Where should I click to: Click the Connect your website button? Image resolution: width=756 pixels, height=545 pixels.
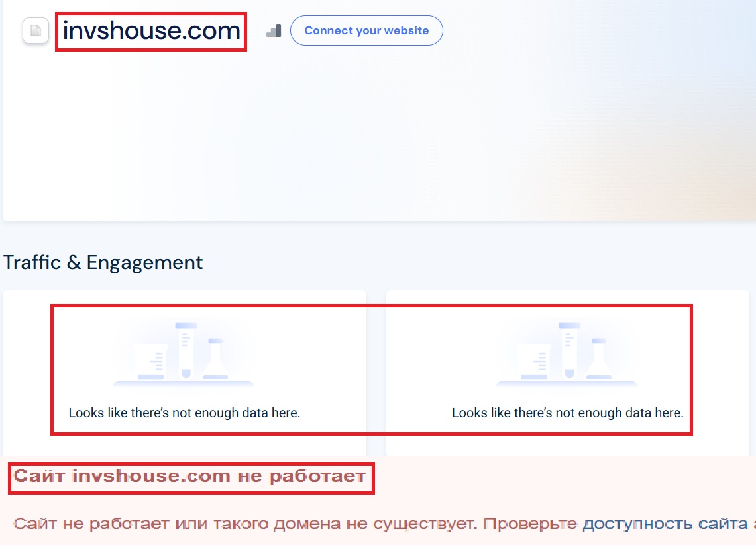tap(366, 30)
